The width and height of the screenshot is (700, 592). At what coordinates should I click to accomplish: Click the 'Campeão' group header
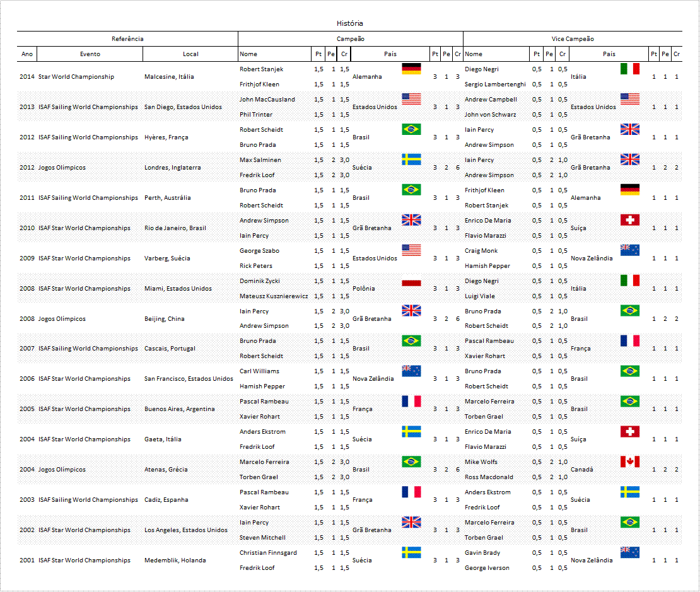[351, 39]
